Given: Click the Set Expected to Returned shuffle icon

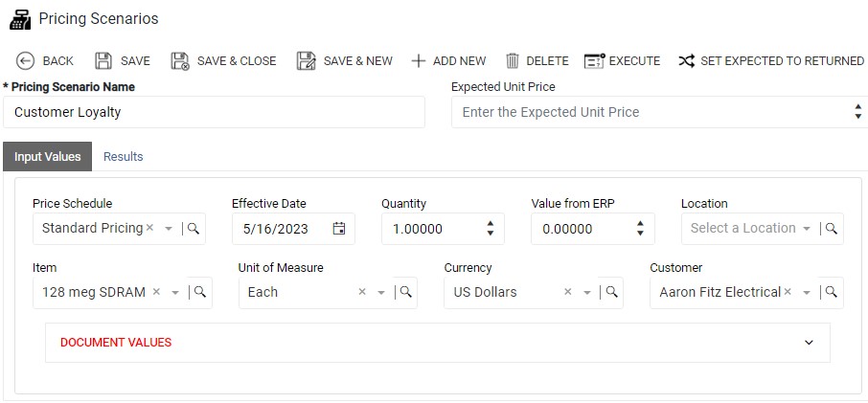Looking at the screenshot, I should [x=686, y=61].
